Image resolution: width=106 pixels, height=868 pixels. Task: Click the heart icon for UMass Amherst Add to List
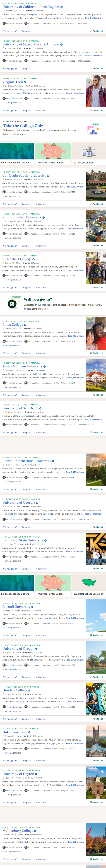click(x=91, y=69)
